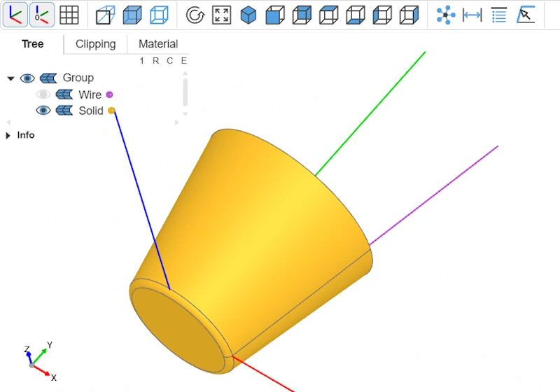Click the tree scroll left arrow
The width and height of the screenshot is (560, 392).
9,122
